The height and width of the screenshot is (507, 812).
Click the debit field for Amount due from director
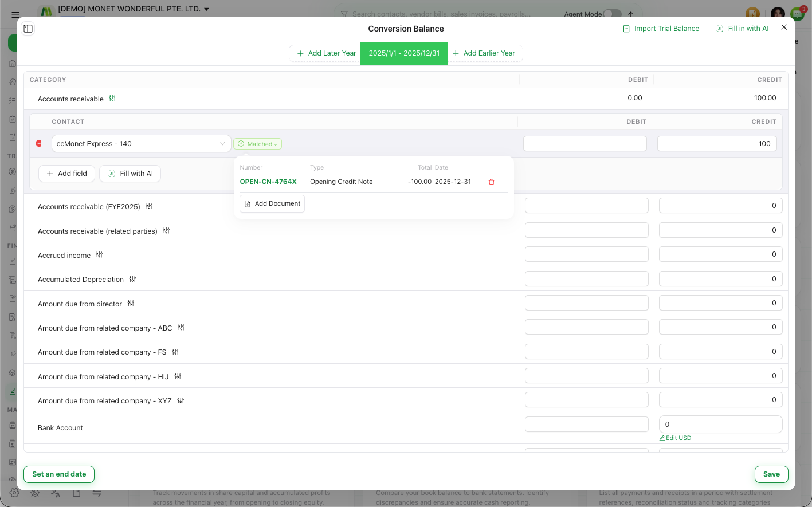(x=587, y=303)
